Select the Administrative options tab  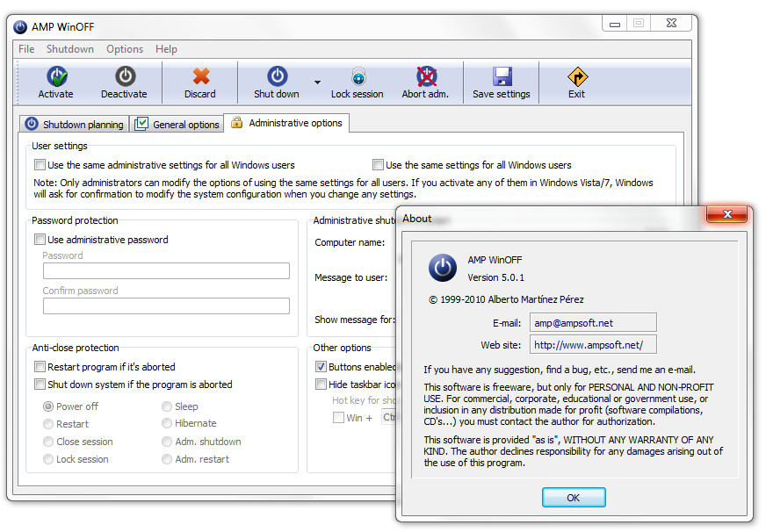click(x=286, y=123)
